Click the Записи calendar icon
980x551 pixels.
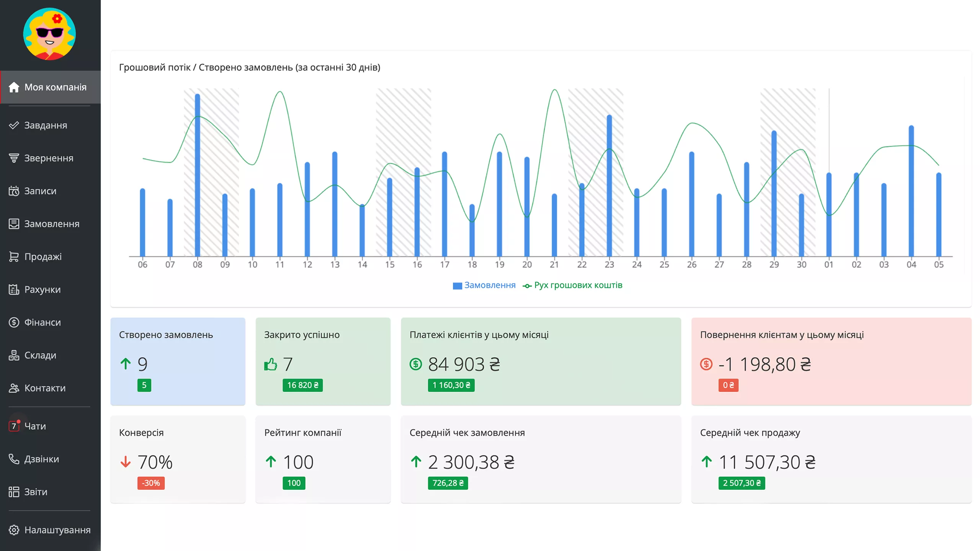pyautogui.click(x=14, y=191)
